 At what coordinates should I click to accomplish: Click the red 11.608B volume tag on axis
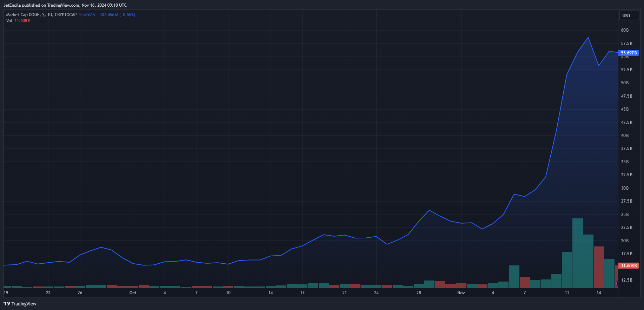(629, 266)
